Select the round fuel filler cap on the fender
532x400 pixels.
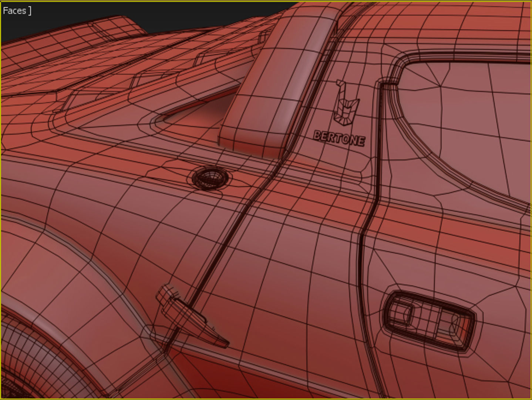click(211, 178)
